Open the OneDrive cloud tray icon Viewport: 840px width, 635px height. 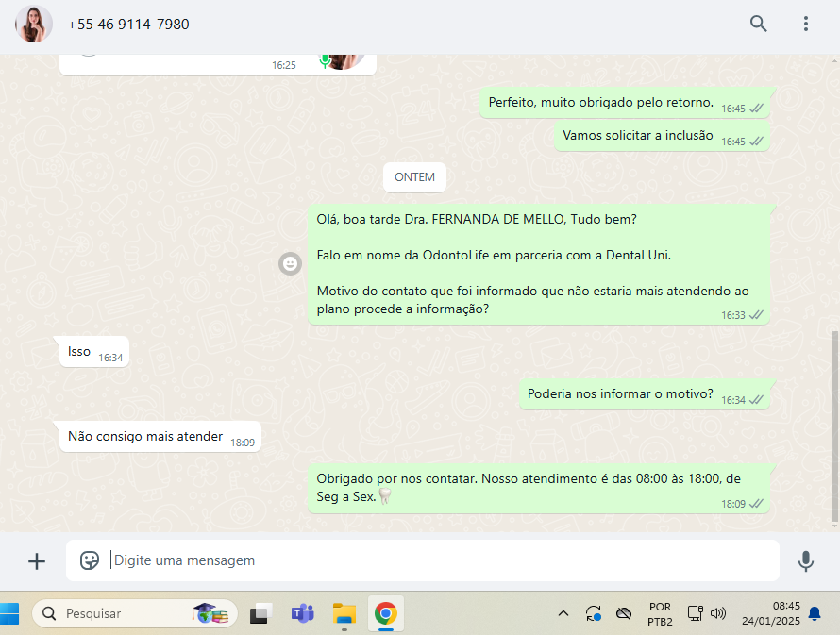coord(624,613)
